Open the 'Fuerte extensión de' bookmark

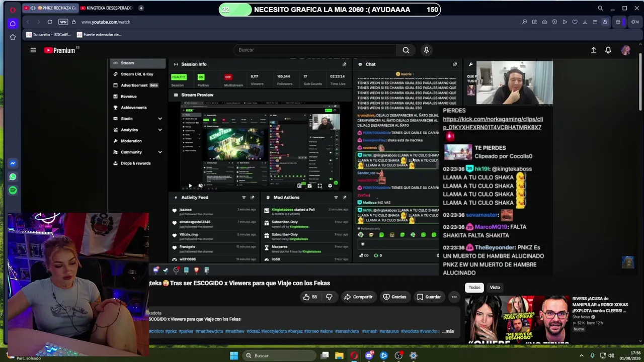point(99,35)
